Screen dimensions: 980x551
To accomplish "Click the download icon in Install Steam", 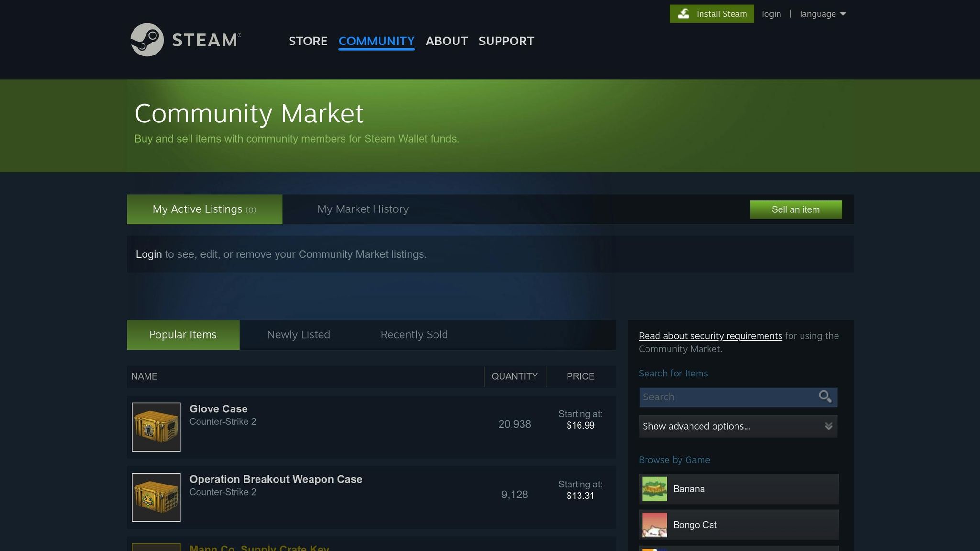I will pyautogui.click(x=683, y=14).
